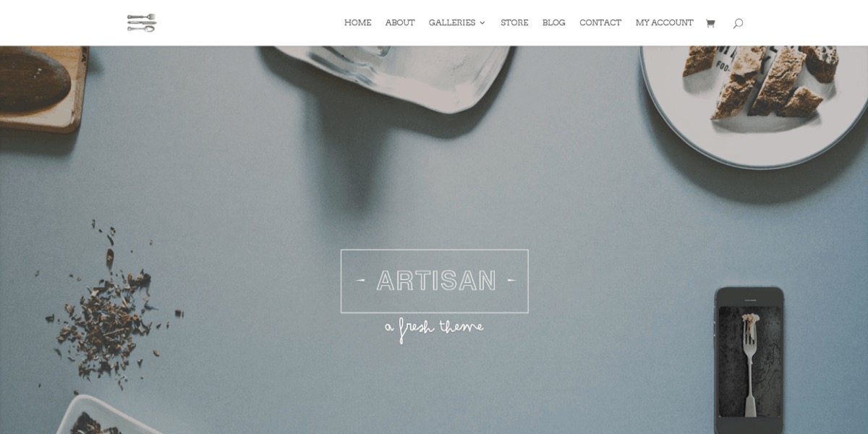
Task: Click the 'a fresh theme' tagline
Action: coord(434,328)
